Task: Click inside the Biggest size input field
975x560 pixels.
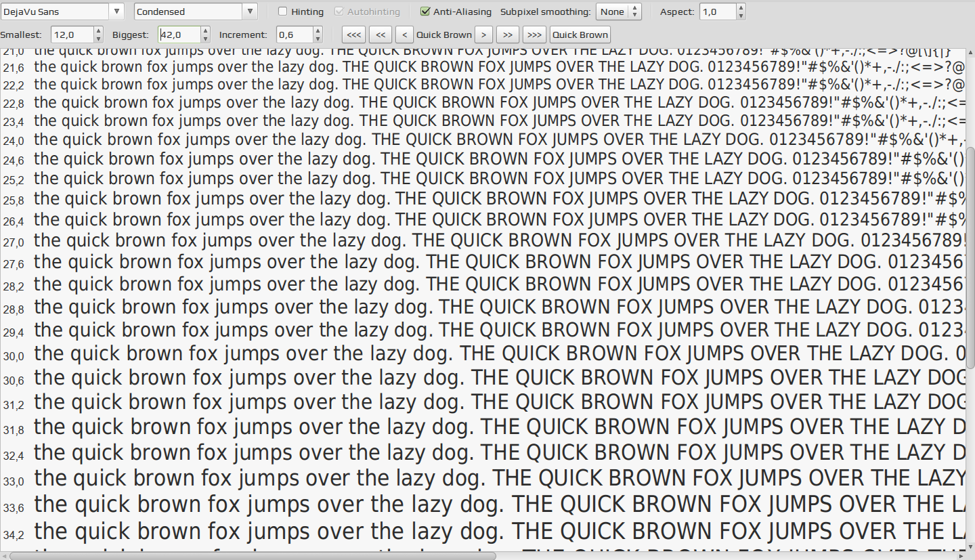Action: 179,35
